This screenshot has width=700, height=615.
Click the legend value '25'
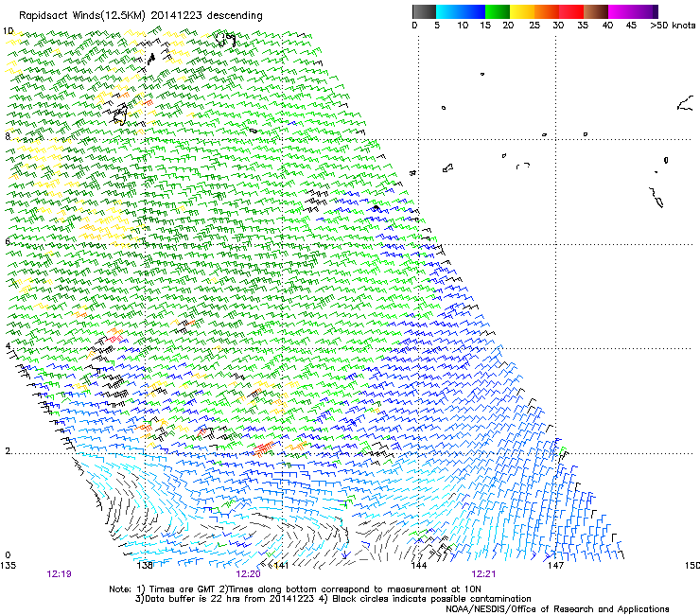[x=534, y=26]
